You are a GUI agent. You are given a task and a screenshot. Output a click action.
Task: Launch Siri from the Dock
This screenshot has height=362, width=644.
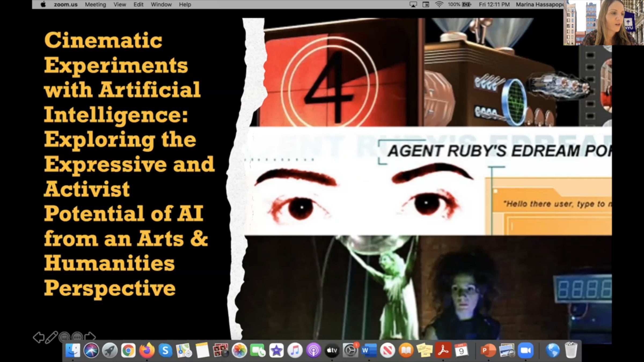pos(91,350)
